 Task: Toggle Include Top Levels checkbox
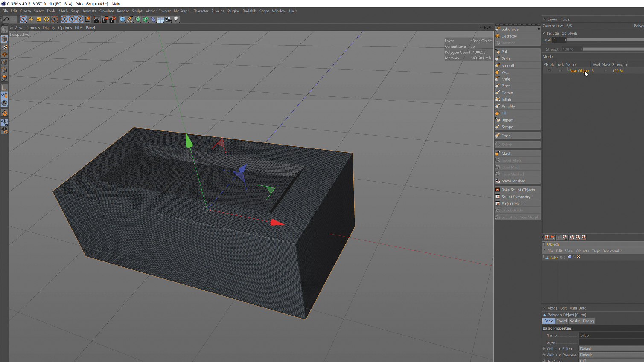(544, 33)
